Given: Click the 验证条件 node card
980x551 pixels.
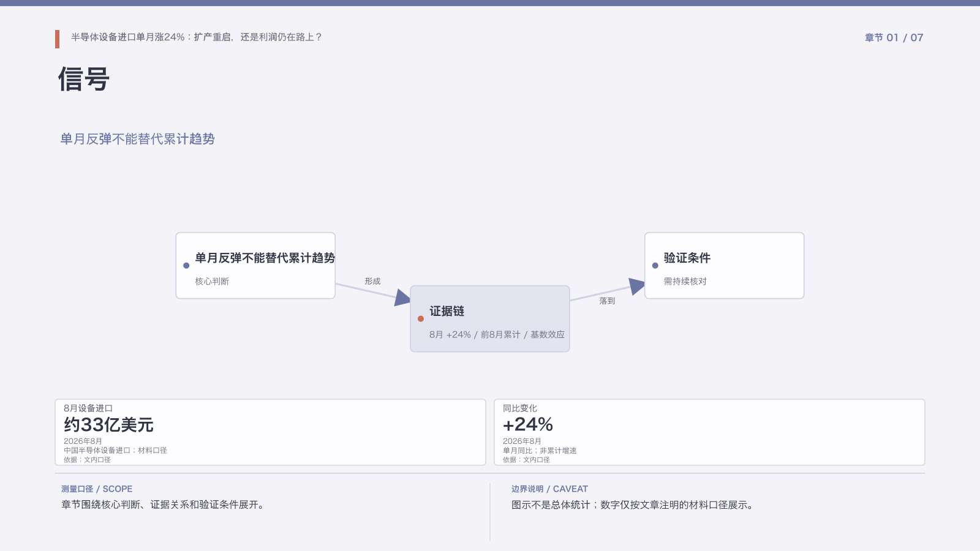Looking at the screenshot, I should pos(724,266).
